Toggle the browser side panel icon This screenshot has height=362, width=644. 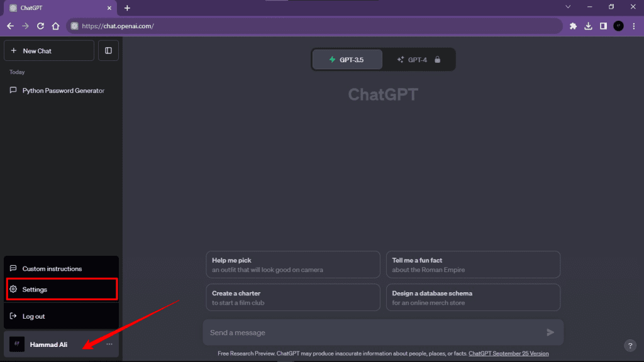pos(603,26)
